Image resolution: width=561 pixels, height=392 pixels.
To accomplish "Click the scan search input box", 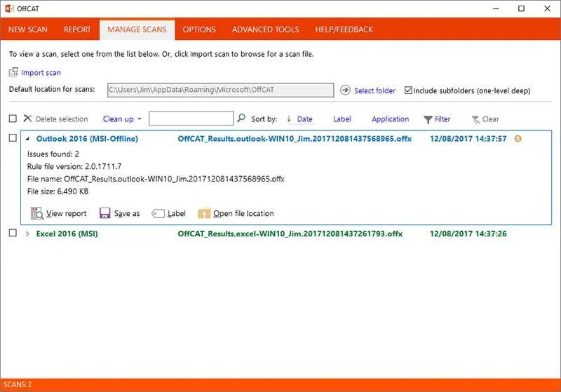I will [x=191, y=119].
